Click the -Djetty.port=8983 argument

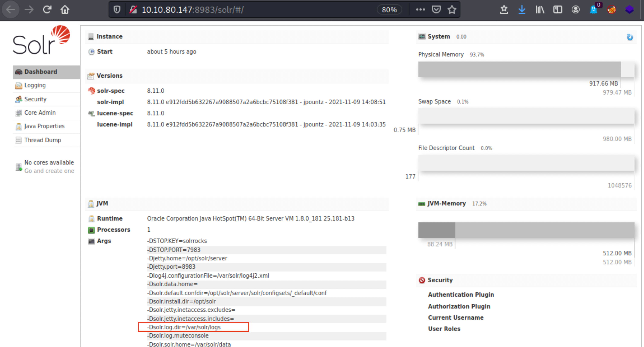click(171, 267)
